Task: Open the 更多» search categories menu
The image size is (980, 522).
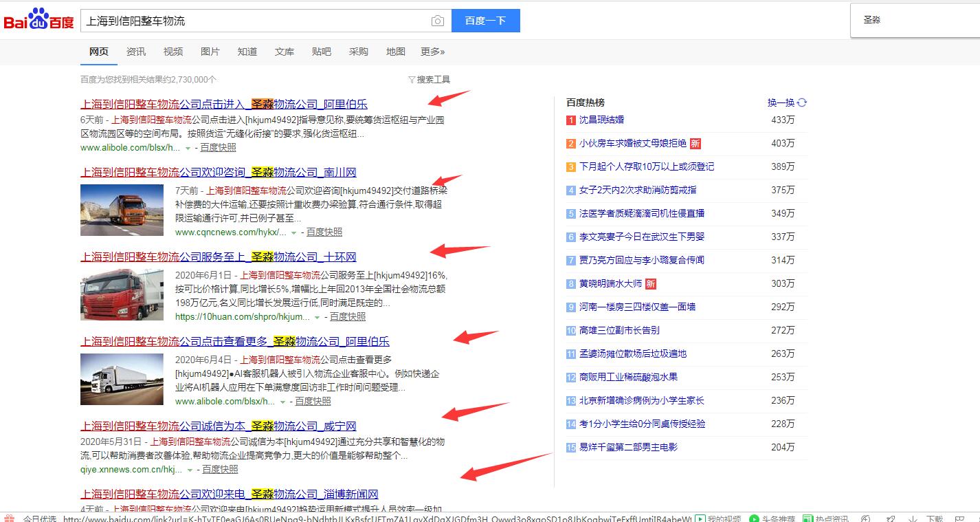Action: [433, 52]
